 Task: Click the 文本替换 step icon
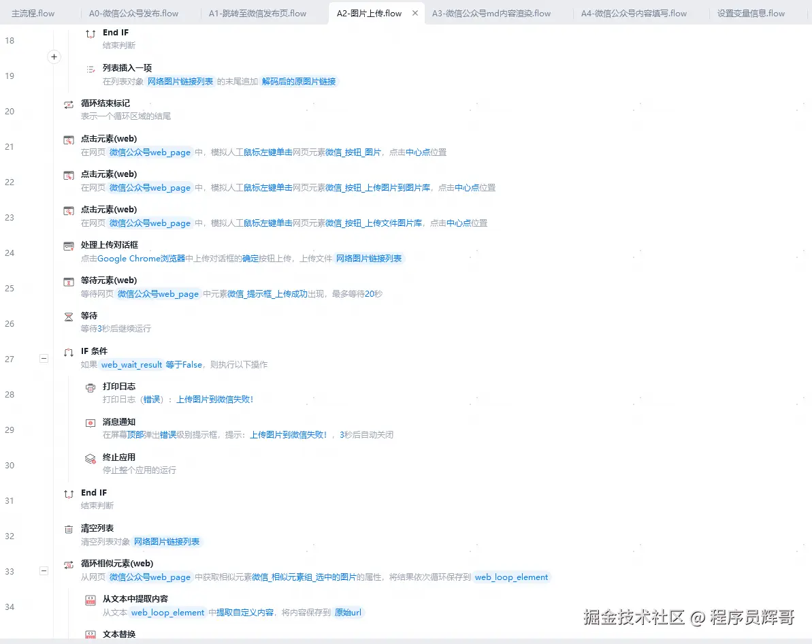90,635
